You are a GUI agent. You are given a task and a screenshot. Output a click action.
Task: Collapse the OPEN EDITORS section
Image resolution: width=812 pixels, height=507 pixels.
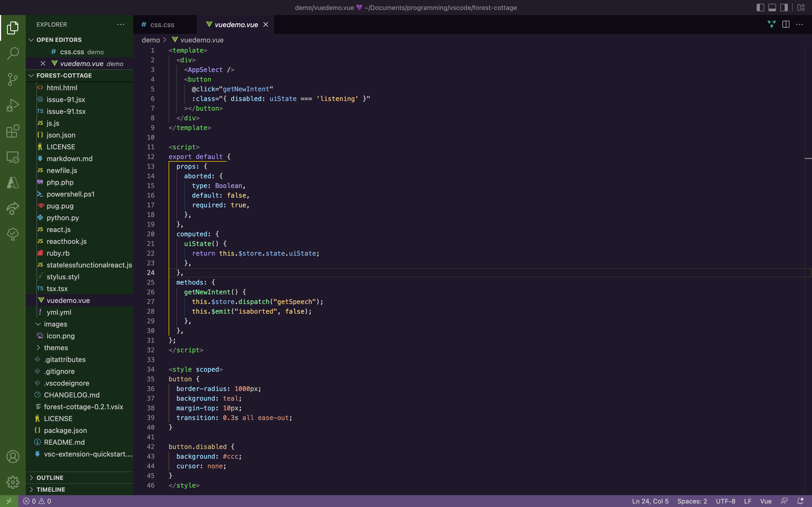[x=79, y=40]
